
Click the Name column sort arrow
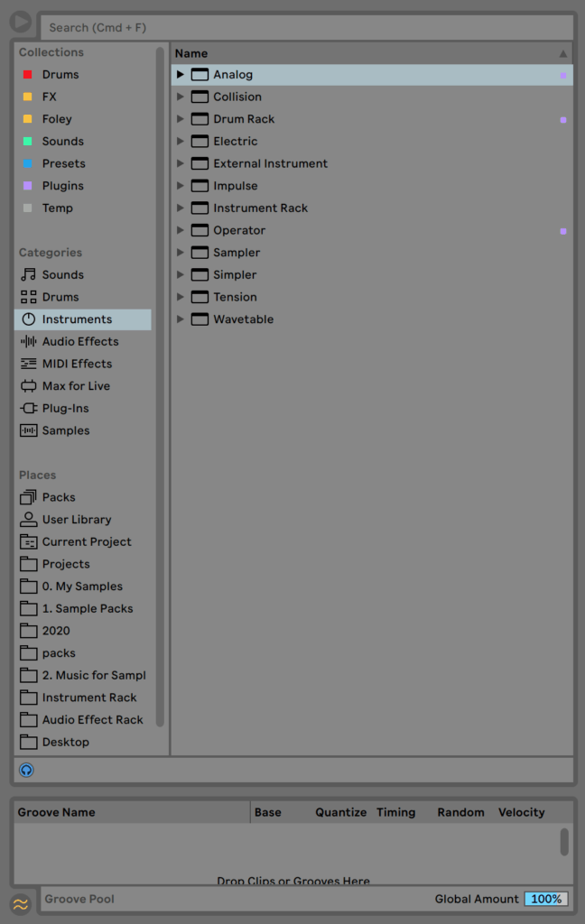tap(563, 53)
